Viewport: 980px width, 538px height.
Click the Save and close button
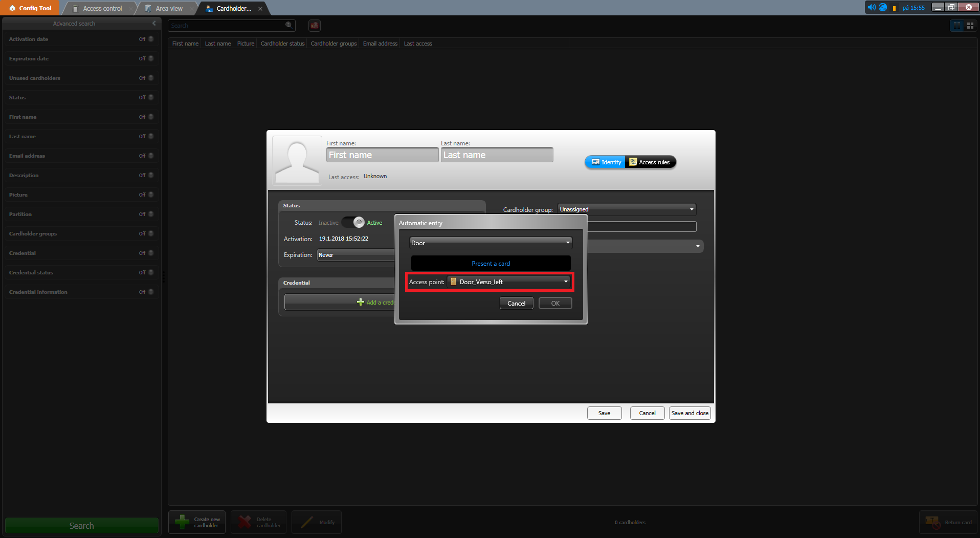(689, 413)
